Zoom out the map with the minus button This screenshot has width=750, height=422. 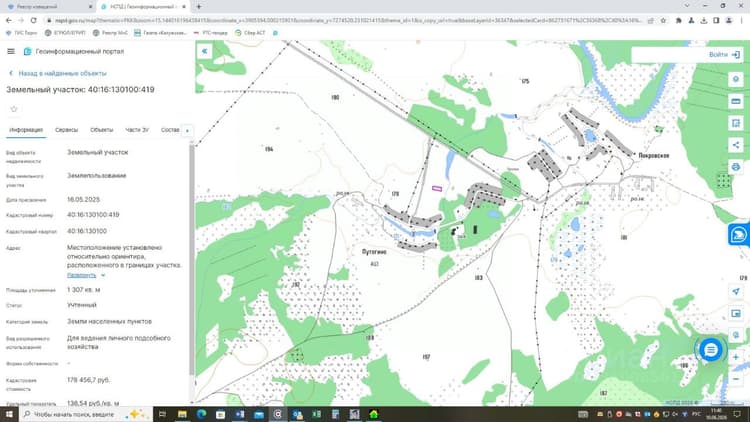(x=736, y=379)
